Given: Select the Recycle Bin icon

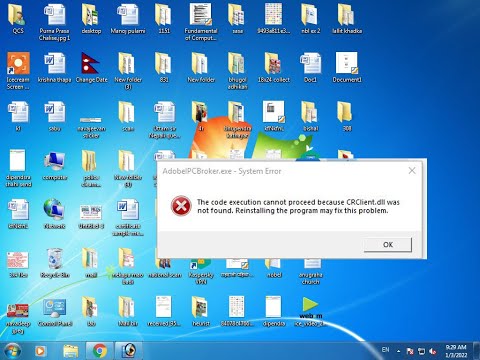Looking at the screenshot, I should pyautogui.click(x=54, y=263).
